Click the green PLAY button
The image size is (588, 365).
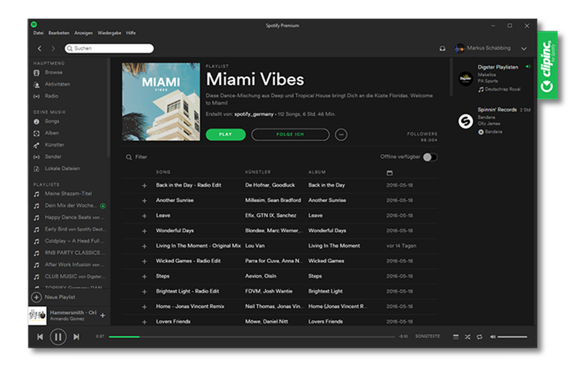tap(225, 134)
